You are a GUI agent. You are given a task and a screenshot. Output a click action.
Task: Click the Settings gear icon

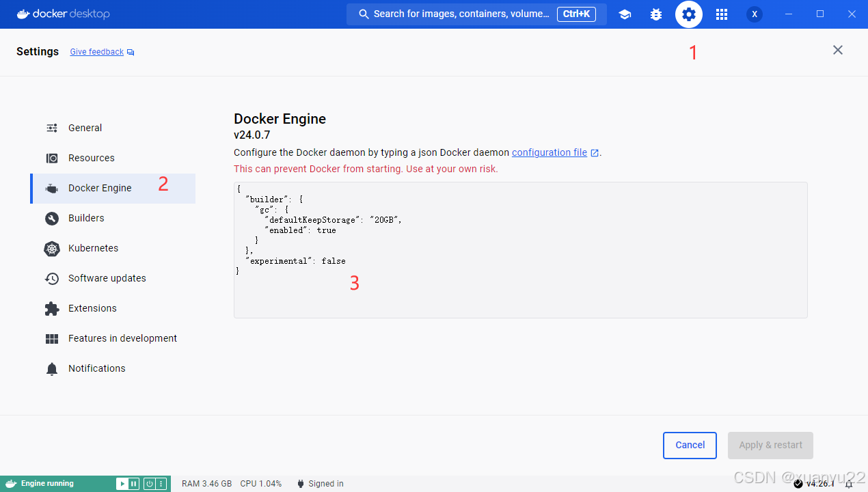point(689,14)
